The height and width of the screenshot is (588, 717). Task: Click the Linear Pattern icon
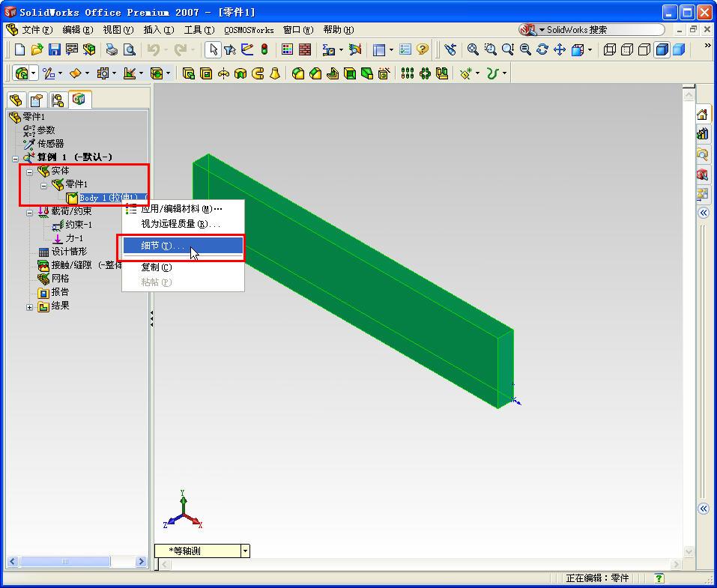pos(408,73)
